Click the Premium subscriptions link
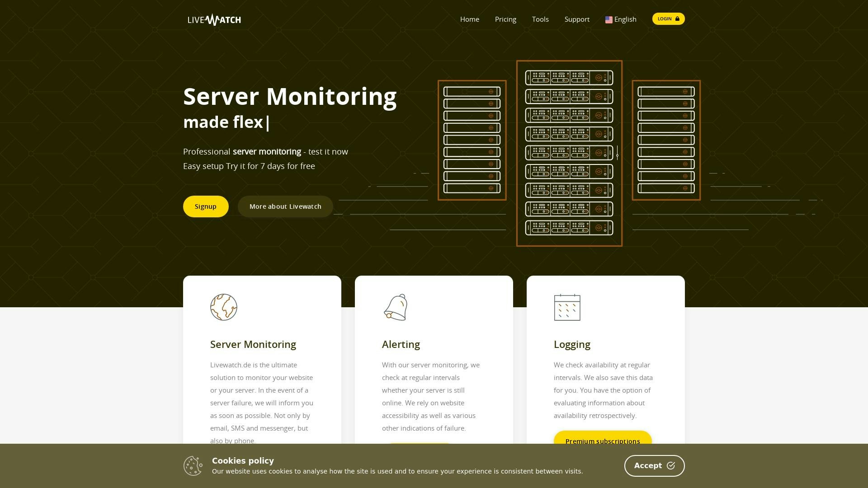 603,441
